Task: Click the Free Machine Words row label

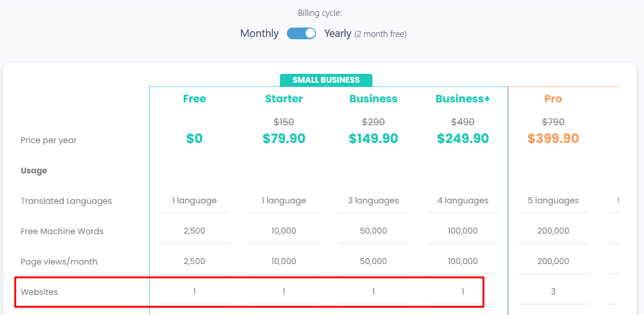Action: click(x=62, y=231)
